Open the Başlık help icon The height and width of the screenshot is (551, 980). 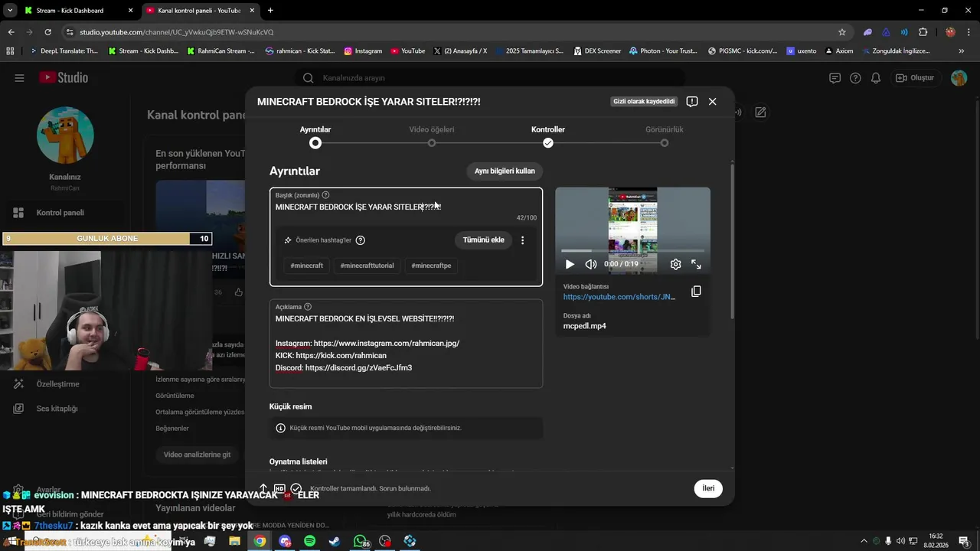[x=325, y=195]
